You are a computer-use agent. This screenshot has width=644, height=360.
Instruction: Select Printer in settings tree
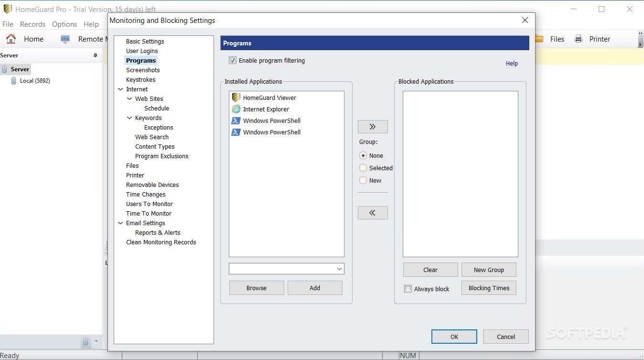[135, 175]
